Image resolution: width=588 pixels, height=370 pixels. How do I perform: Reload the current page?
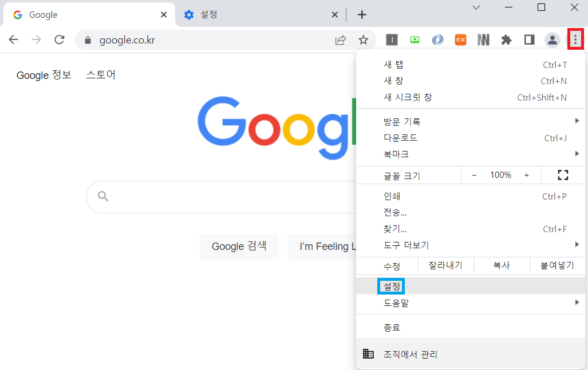coord(59,39)
